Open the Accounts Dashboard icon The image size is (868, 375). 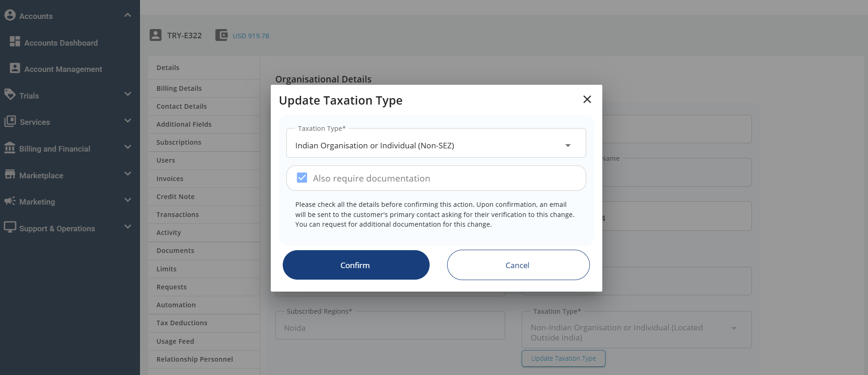pos(15,42)
